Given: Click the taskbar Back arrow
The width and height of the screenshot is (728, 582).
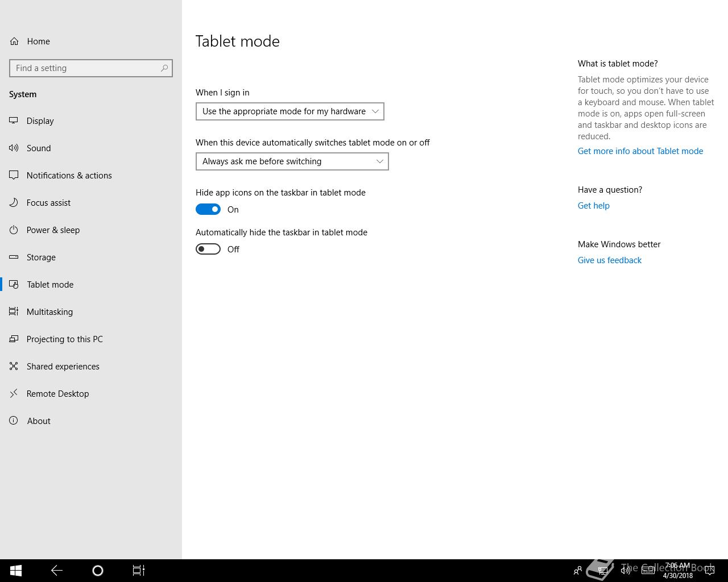Looking at the screenshot, I should point(57,571).
